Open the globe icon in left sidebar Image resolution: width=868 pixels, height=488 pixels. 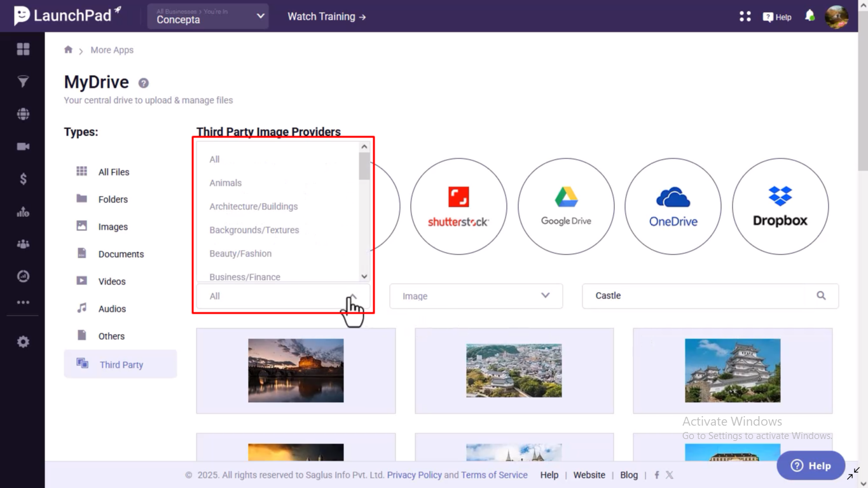pos(23,114)
